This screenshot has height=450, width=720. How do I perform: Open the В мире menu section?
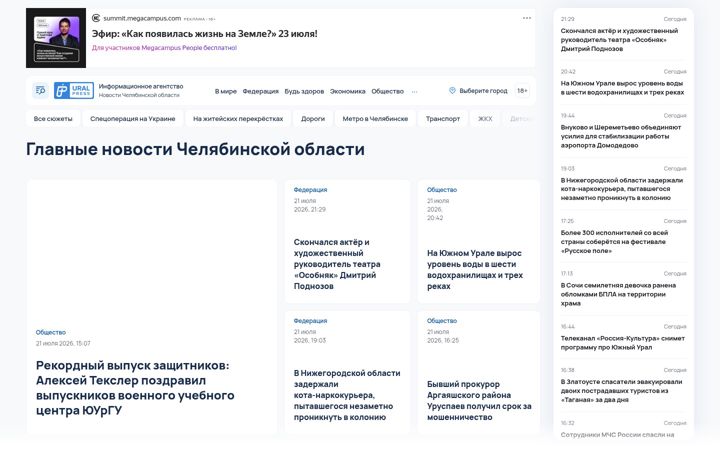(225, 91)
